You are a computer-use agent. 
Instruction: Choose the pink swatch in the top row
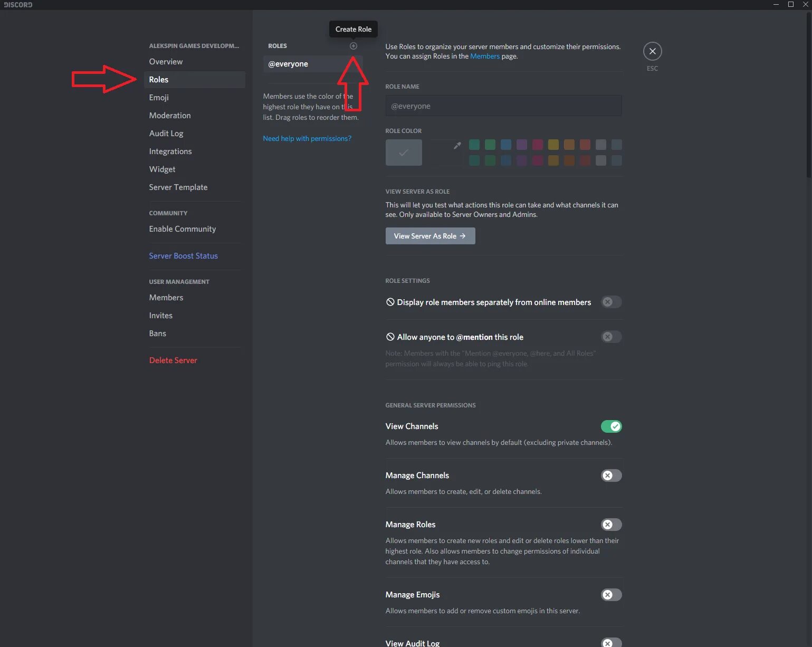(538, 145)
